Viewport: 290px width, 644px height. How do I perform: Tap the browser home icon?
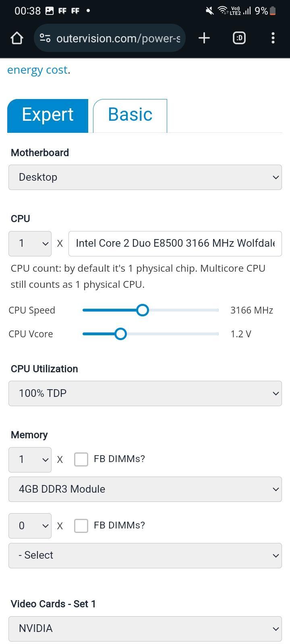click(x=17, y=38)
